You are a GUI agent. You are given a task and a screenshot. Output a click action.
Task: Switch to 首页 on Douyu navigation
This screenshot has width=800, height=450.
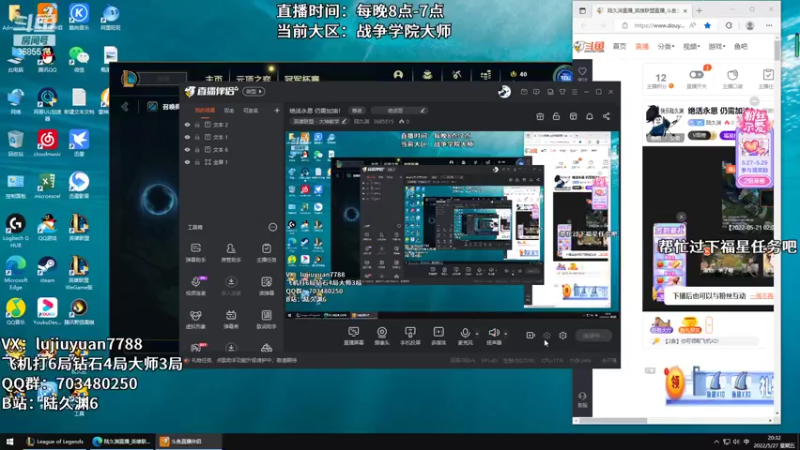(619, 46)
